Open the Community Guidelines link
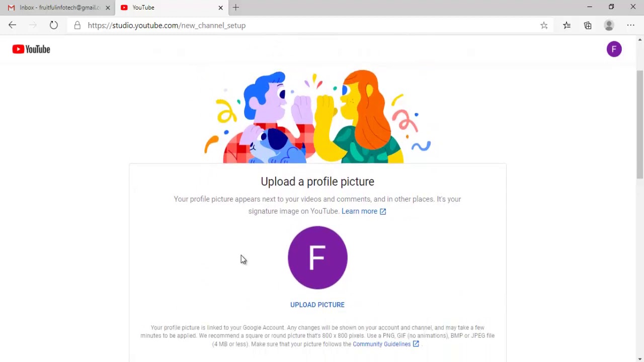The width and height of the screenshot is (644, 362). (x=386, y=344)
